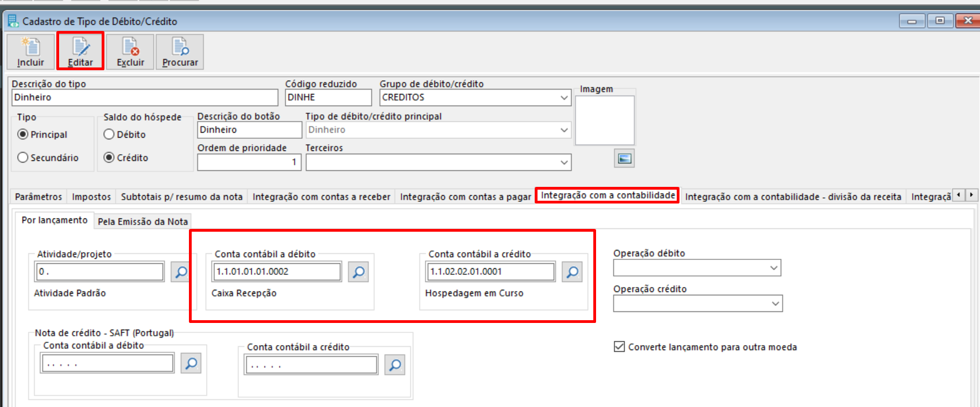Viewport: 980px width, 407px height.
Task: Select the Pela Emissão da Nota sub-tab
Action: [x=143, y=222]
